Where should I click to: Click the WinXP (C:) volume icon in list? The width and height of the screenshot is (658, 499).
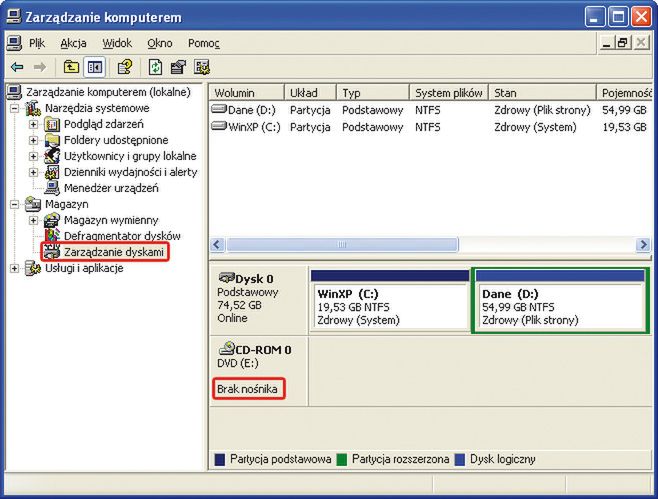click(219, 126)
